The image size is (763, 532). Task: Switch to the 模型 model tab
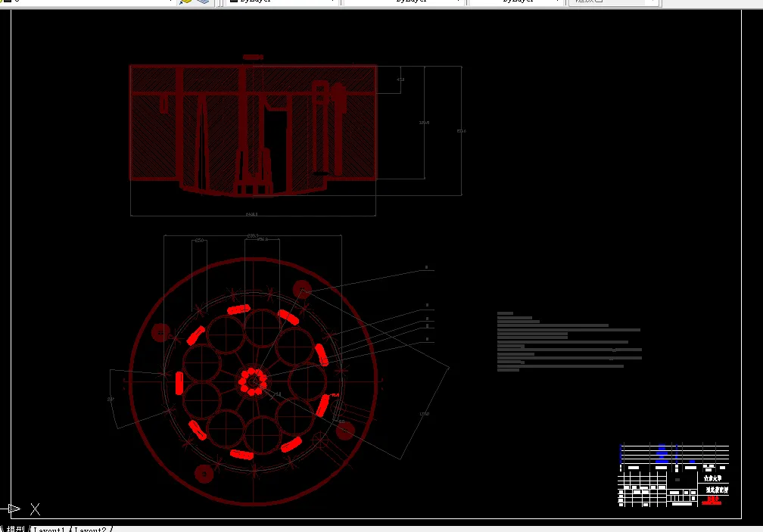click(16, 529)
